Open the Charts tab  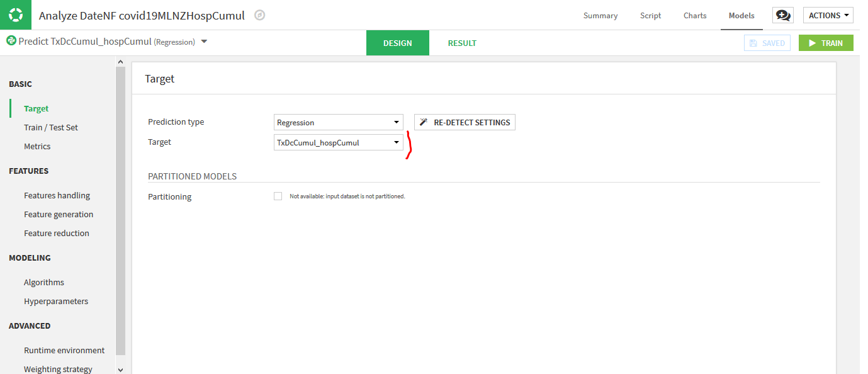pos(695,16)
